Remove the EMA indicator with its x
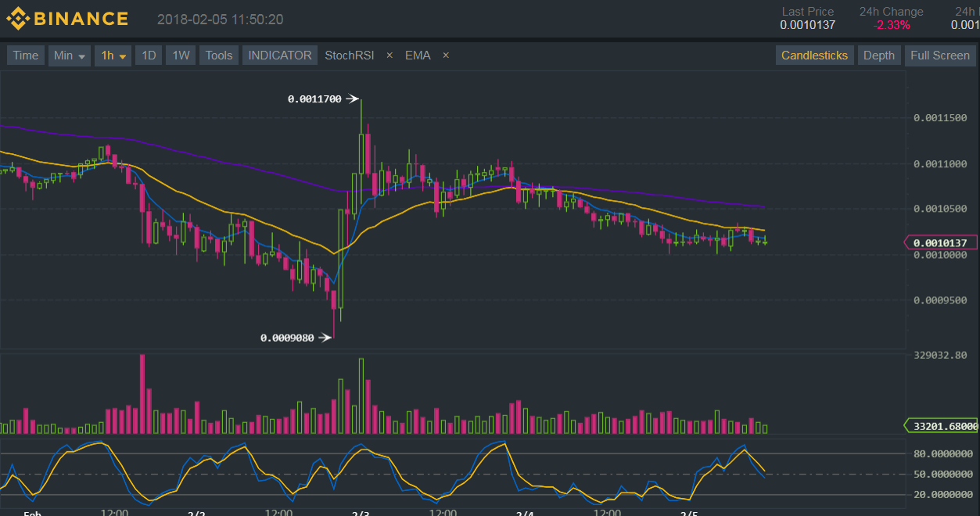 click(x=446, y=56)
